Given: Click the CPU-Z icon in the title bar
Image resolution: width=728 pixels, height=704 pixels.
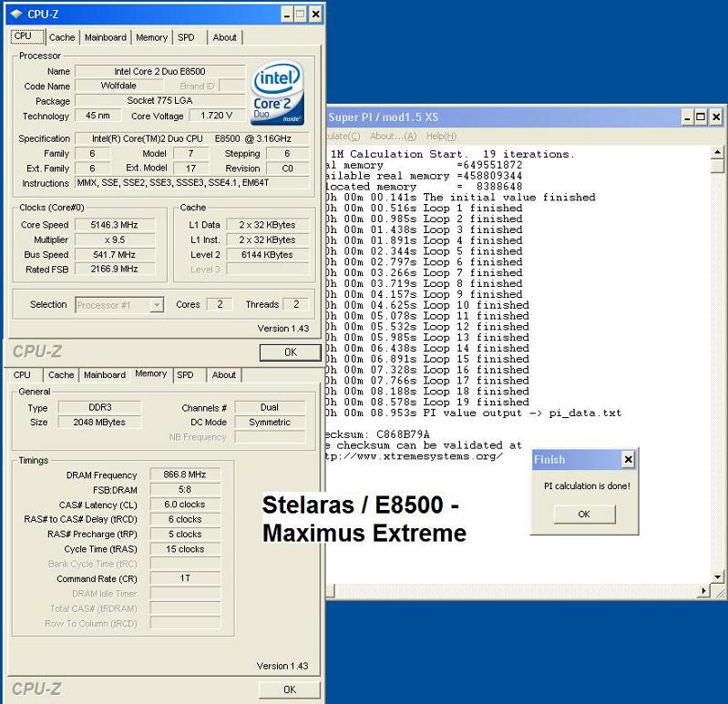Looking at the screenshot, I should click(15, 14).
